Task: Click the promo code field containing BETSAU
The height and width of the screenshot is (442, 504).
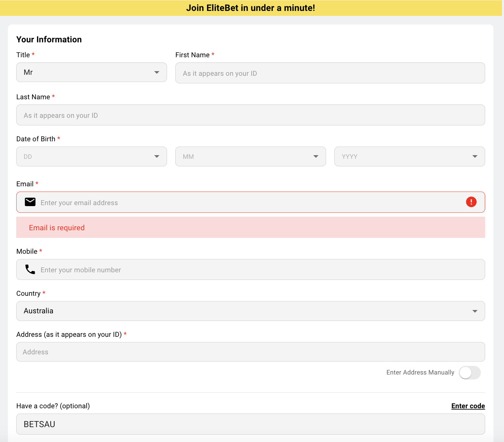Action: click(250, 424)
